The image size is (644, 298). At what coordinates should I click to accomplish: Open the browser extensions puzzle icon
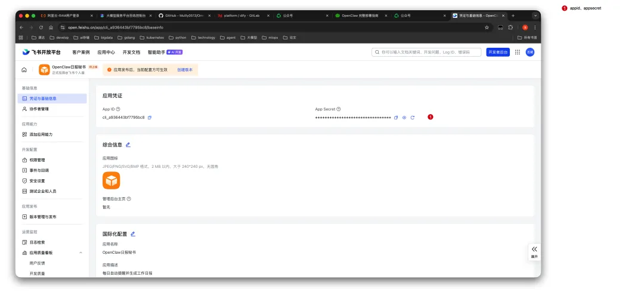tap(510, 27)
